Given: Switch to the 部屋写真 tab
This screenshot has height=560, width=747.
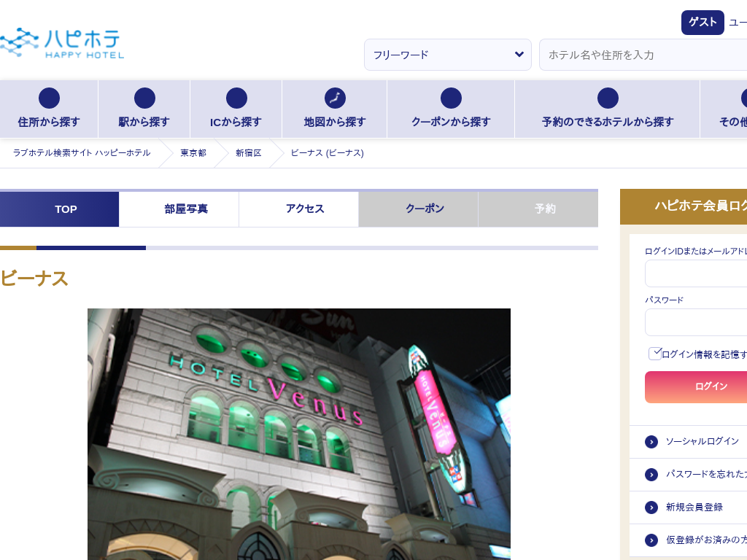Looking at the screenshot, I should (x=179, y=209).
